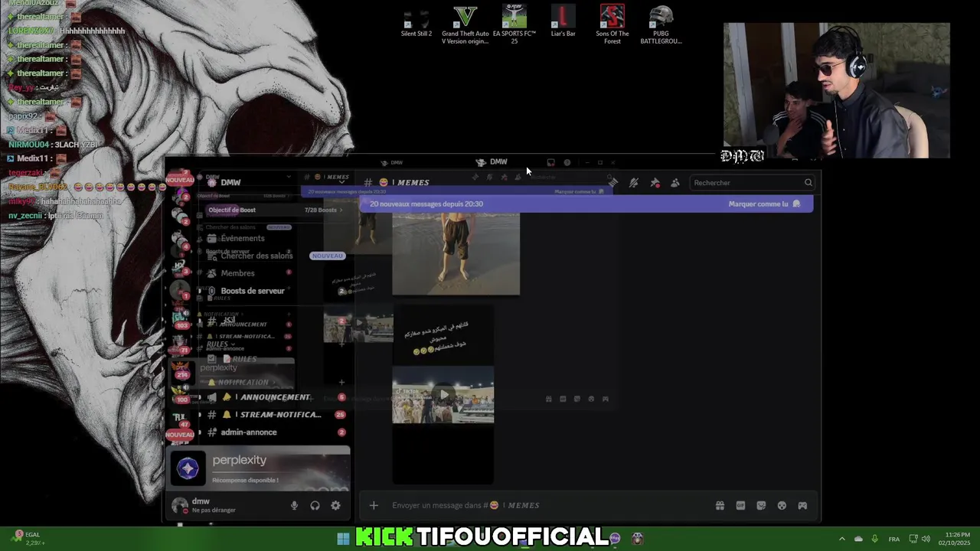Image resolution: width=980 pixels, height=551 pixels.
Task: Open PUBG BATTLEGROUNDS desktop shortcut
Action: (x=661, y=25)
